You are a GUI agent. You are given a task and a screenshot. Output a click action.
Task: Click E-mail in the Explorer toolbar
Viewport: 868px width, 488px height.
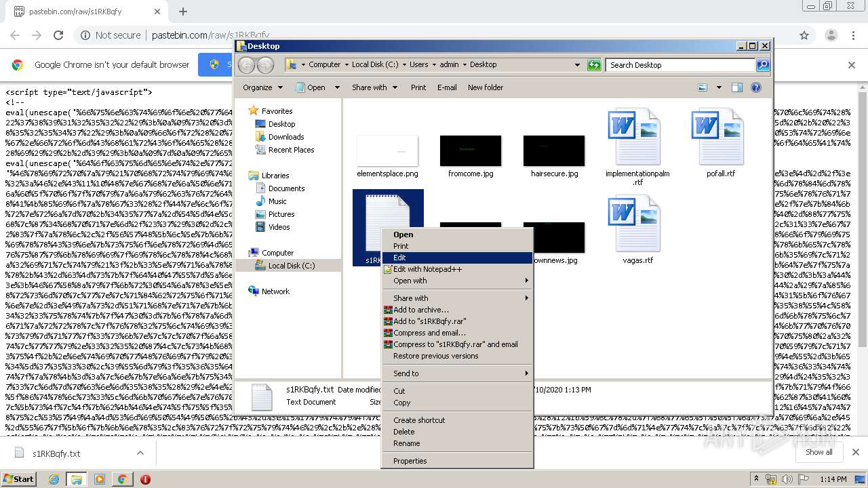(447, 87)
